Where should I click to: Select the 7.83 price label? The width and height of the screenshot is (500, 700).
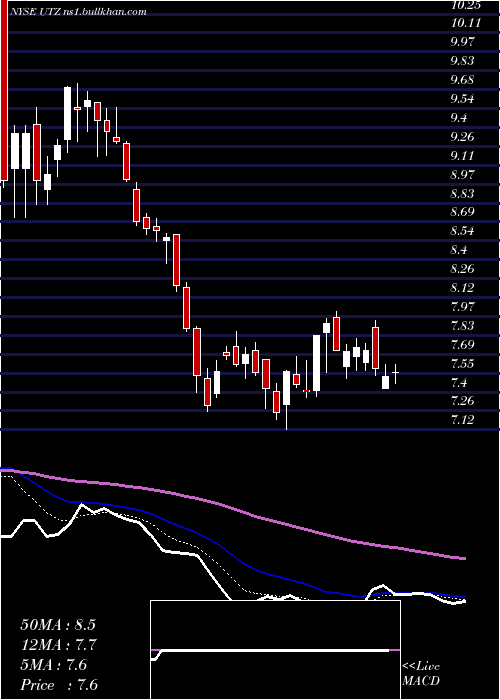coord(464,326)
